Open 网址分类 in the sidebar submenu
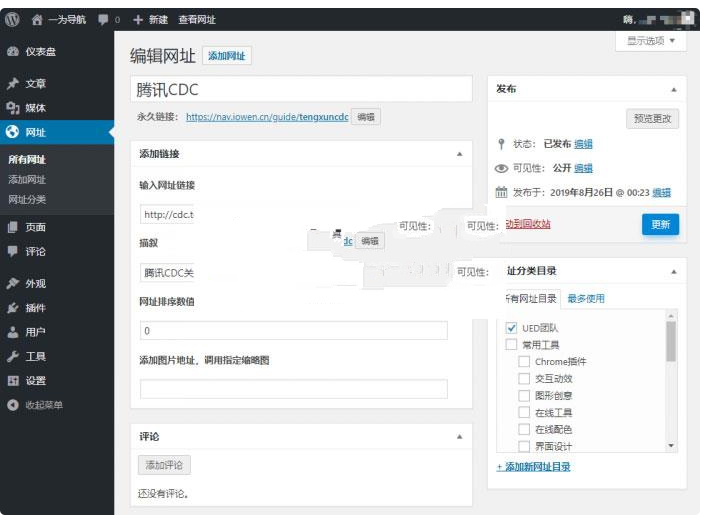 [x=27, y=199]
